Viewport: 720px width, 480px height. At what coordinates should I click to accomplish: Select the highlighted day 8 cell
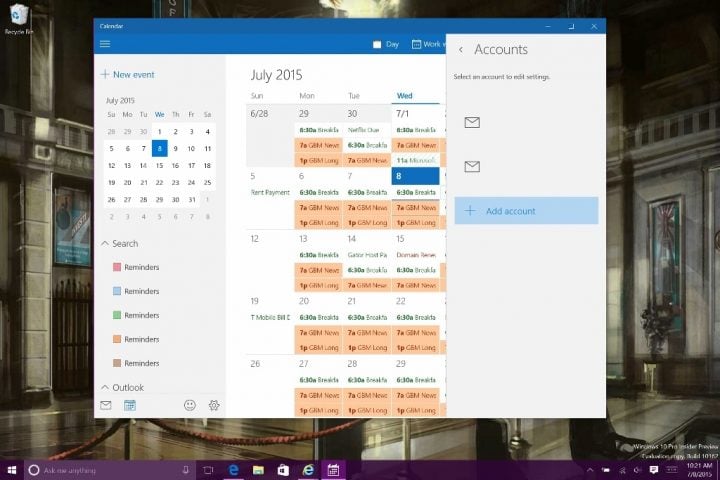click(416, 176)
